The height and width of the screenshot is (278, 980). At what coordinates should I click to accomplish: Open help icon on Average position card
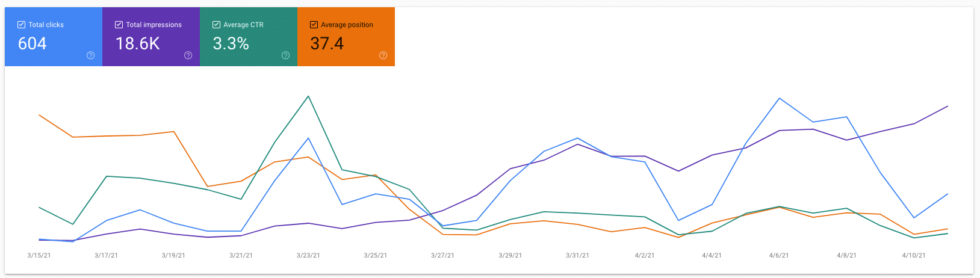click(383, 55)
